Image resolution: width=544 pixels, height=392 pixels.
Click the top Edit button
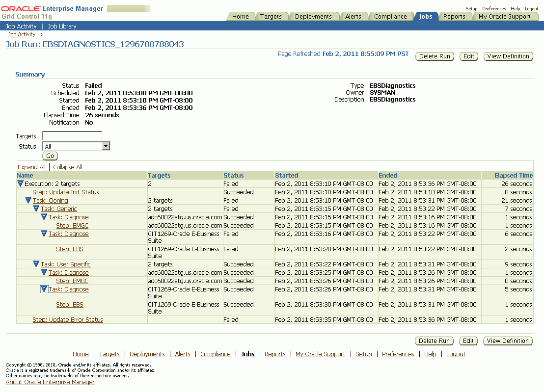coord(468,56)
